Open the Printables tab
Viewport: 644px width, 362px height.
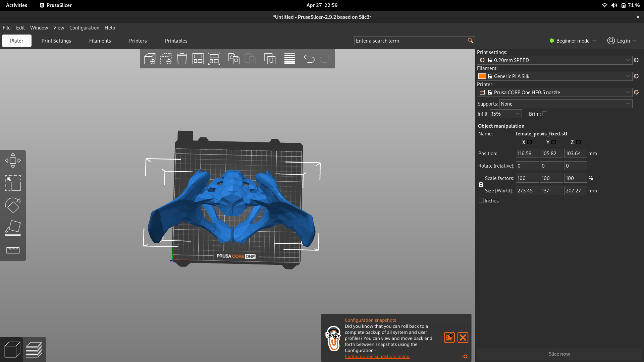(176, 41)
